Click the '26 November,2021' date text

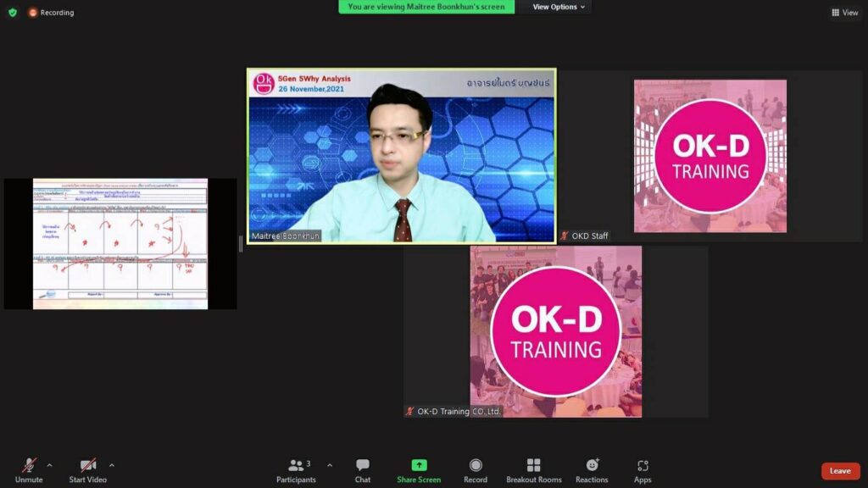(311, 88)
